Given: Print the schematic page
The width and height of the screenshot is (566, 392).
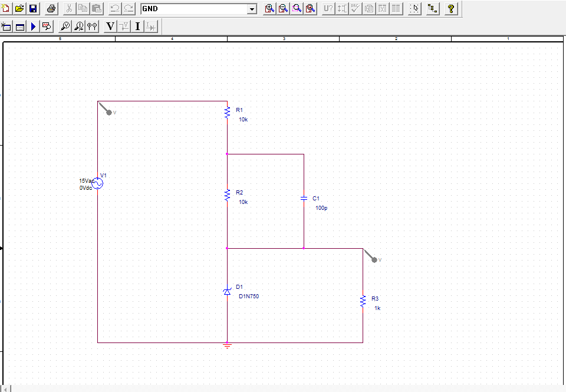Looking at the screenshot, I should (x=51, y=9).
